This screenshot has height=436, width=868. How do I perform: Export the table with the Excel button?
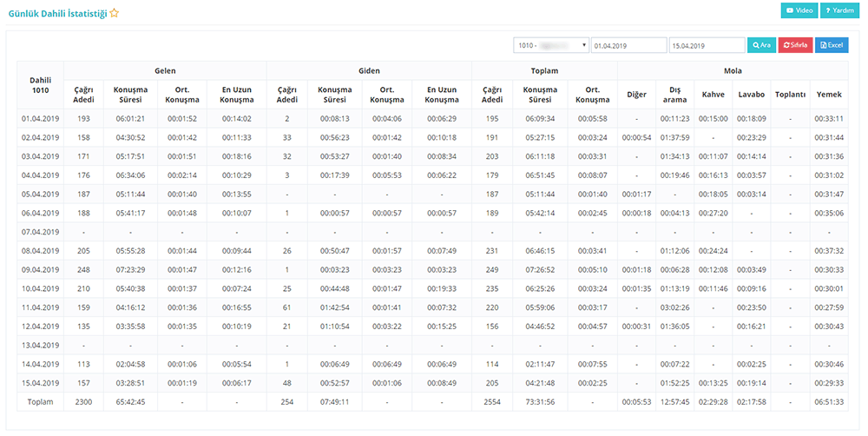[832, 45]
